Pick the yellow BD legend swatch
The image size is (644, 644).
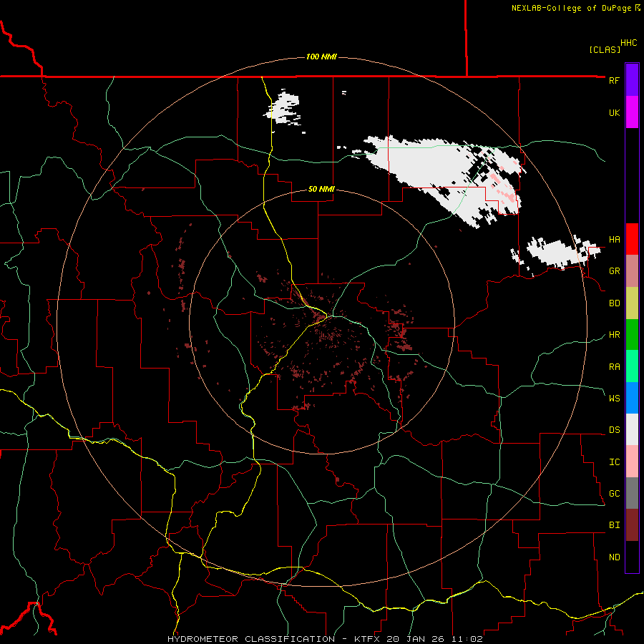point(632,303)
